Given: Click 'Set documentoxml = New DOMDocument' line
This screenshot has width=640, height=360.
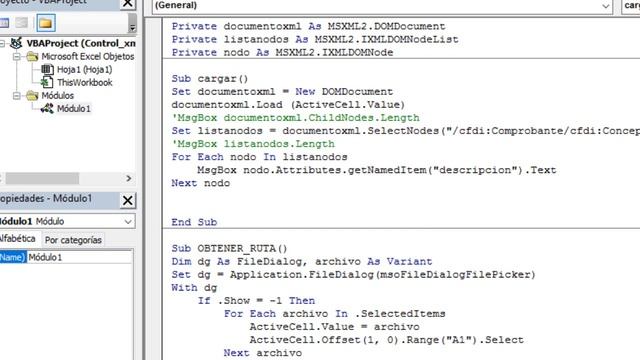Looking at the screenshot, I should 282,92.
